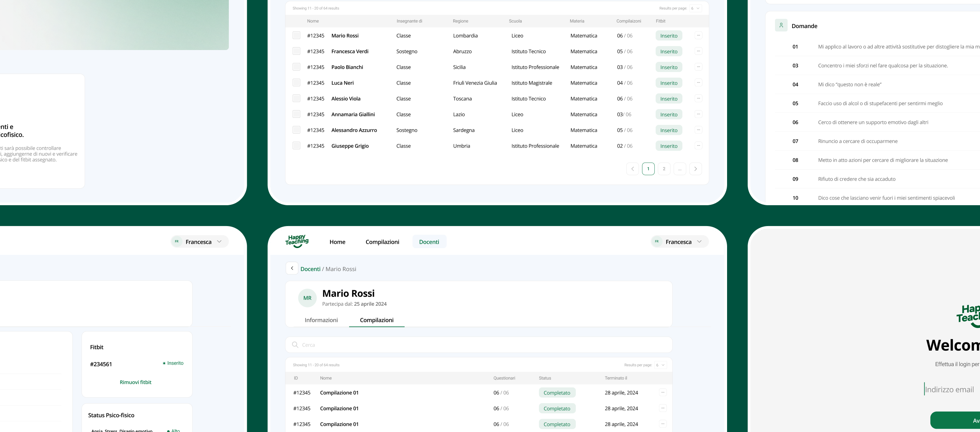Open the more options menu for Annamaria Giallini
This screenshot has width=980, height=432.
pos(698,114)
